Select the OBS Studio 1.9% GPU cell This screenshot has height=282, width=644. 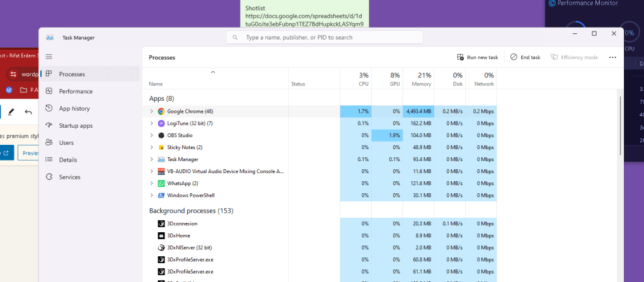pos(387,135)
